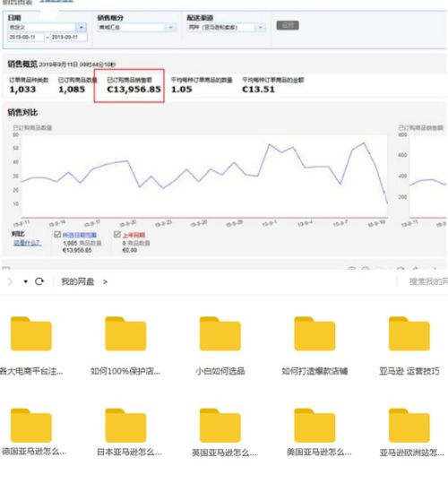
Task: Click the 销售概览 section heading
Action: click(22, 65)
